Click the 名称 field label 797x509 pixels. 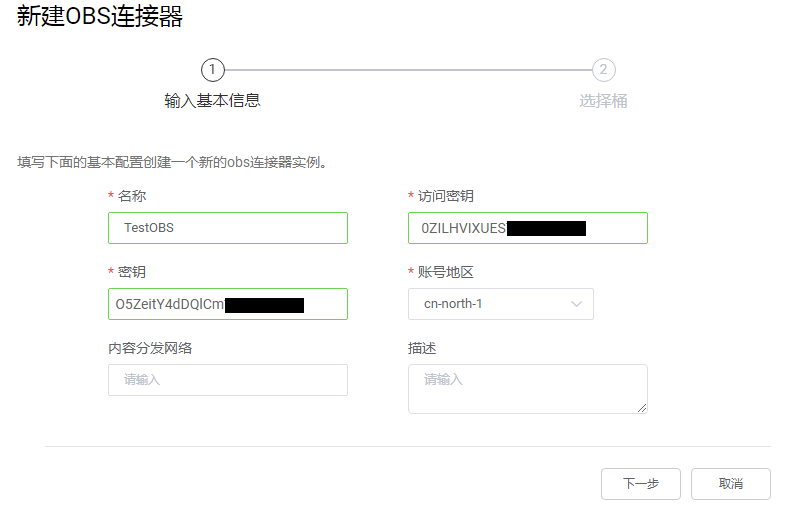point(132,196)
